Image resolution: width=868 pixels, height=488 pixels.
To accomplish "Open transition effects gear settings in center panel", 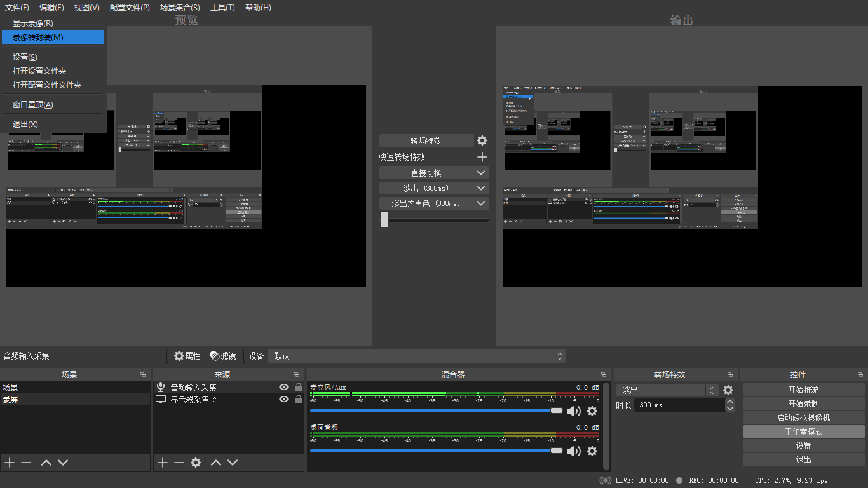I will 482,140.
